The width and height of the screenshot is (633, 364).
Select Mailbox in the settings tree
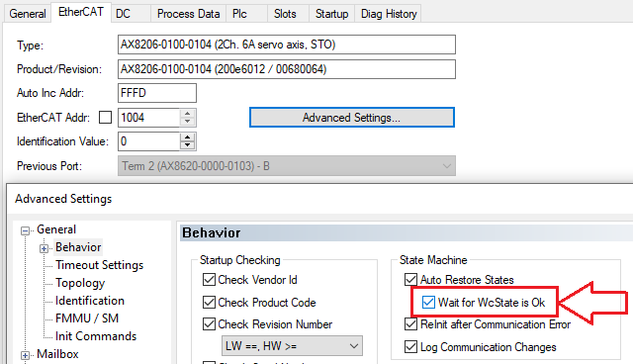(x=57, y=354)
